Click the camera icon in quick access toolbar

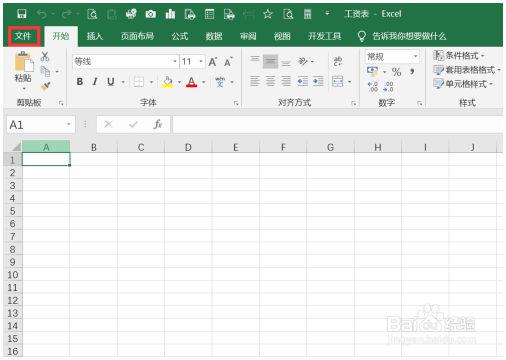point(151,14)
